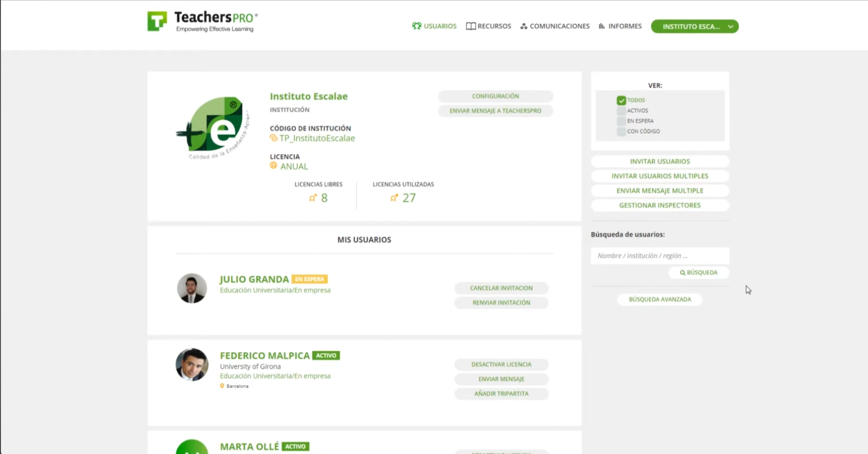Viewport: 868px width, 454px height.
Task: Click the Búsqueda search button
Action: coord(699,273)
